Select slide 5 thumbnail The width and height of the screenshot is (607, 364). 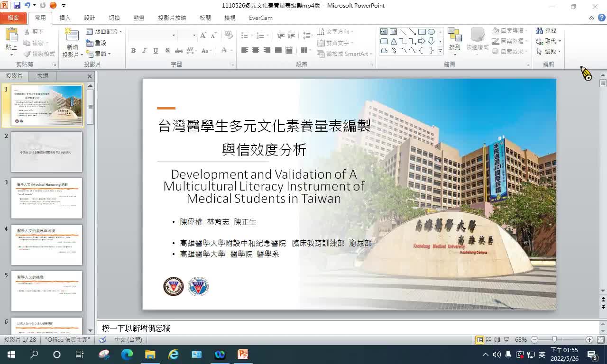tap(46, 291)
